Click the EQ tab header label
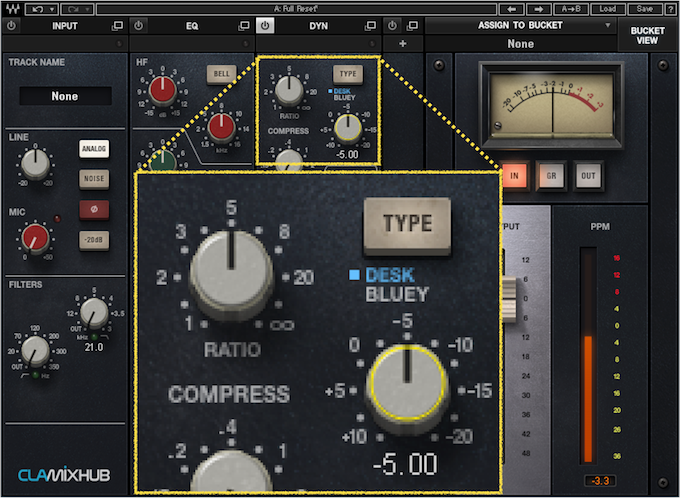The image size is (680, 498). point(192,26)
